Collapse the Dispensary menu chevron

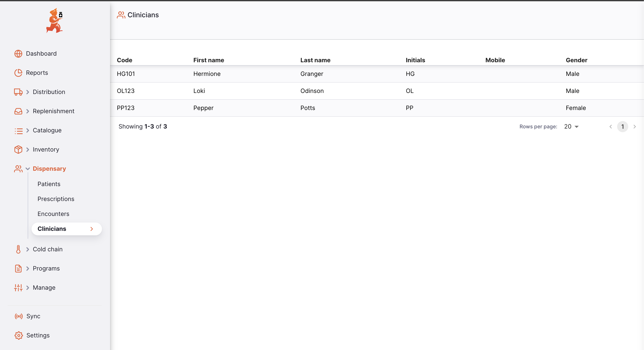[28, 169]
